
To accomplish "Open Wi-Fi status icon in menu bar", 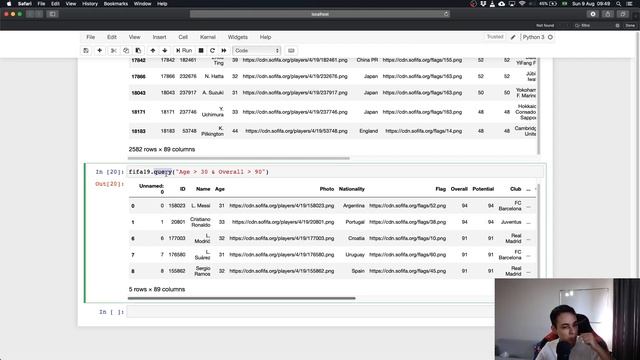I will [x=522, y=4].
